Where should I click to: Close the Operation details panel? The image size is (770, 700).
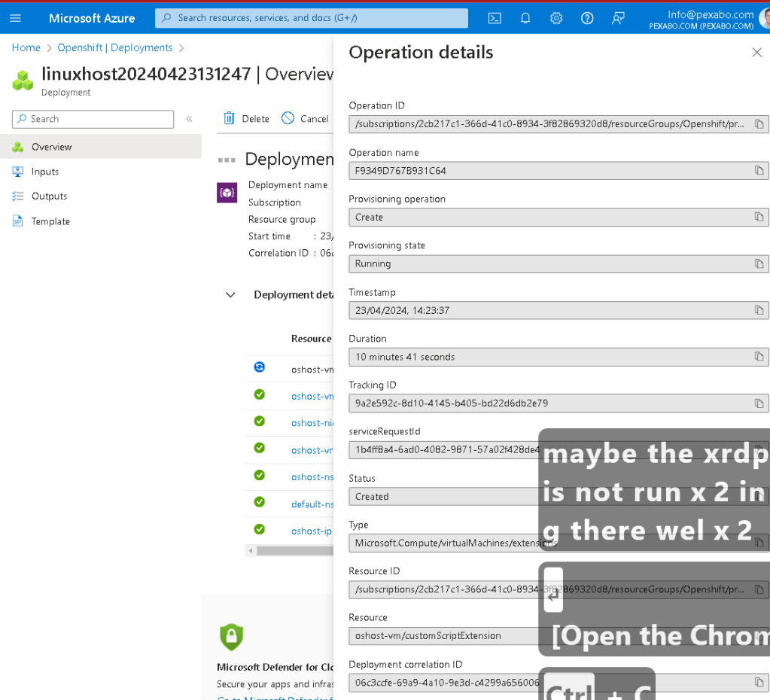pos(756,53)
